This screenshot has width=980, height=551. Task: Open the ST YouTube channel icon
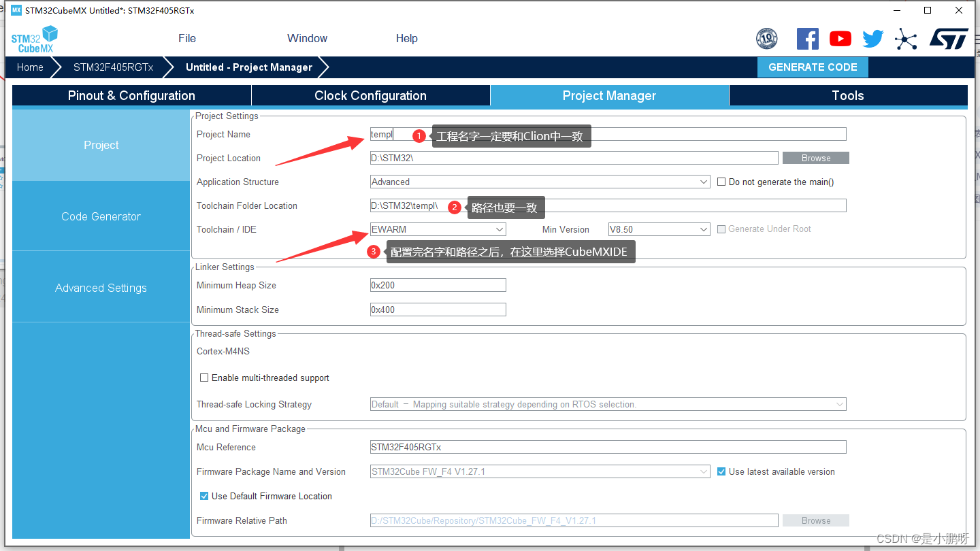[840, 39]
